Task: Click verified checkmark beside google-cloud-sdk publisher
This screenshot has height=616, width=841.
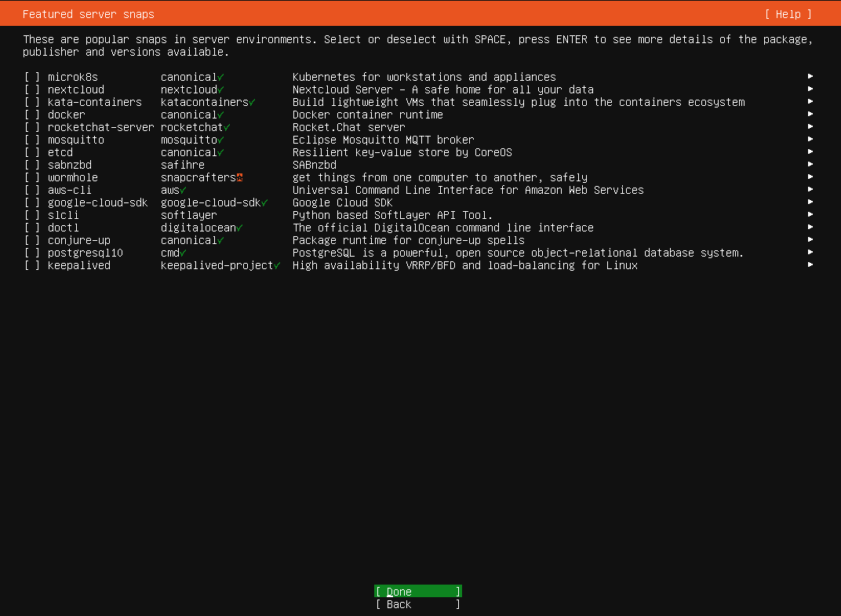Action: [x=264, y=202]
